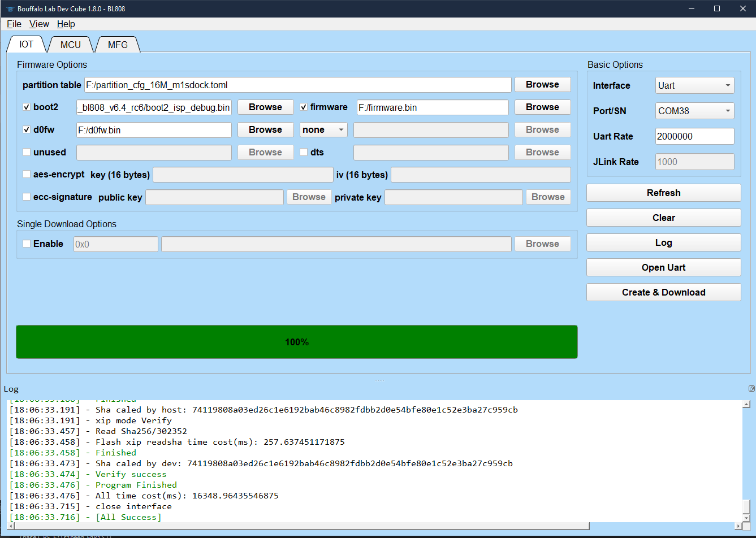
Task: Click the 'All time cost(ms)' log line
Action: click(x=144, y=496)
